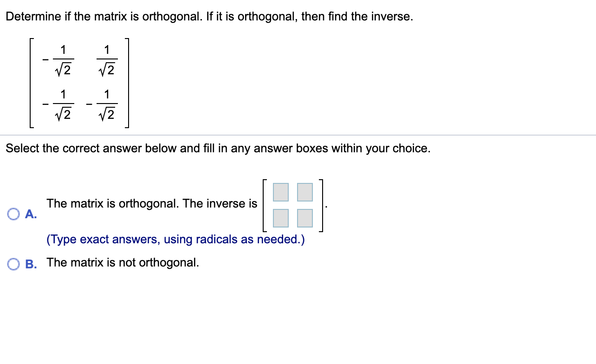Click the top-right matrix entry 1/√2
This screenshot has height=364, width=596.
click(x=106, y=59)
